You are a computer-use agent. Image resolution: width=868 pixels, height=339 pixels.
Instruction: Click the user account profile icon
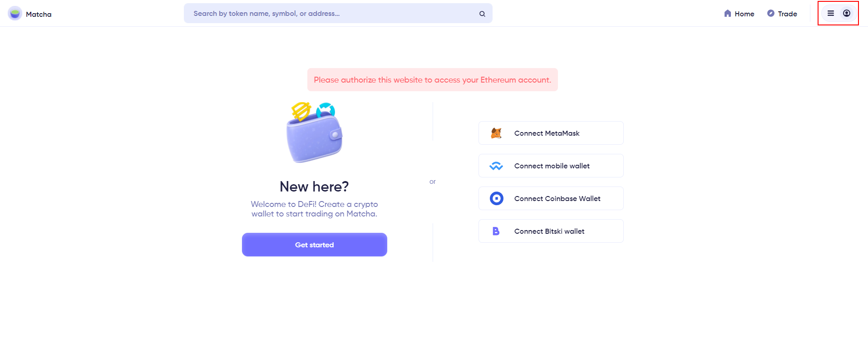[x=847, y=13]
